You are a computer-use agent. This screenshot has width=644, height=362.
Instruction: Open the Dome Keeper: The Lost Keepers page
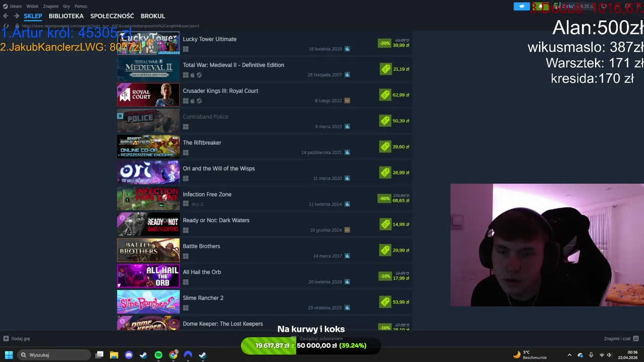click(265, 323)
